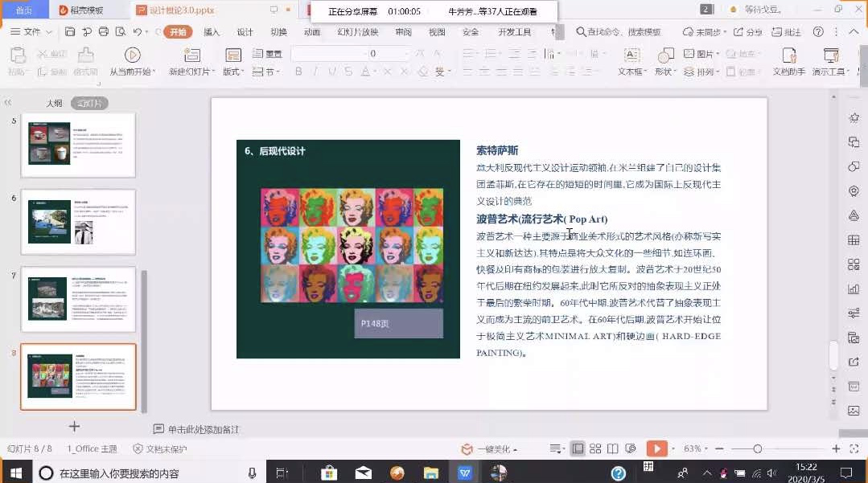Toggle underline formatting (U)
The height and width of the screenshot is (483, 868).
click(332, 72)
